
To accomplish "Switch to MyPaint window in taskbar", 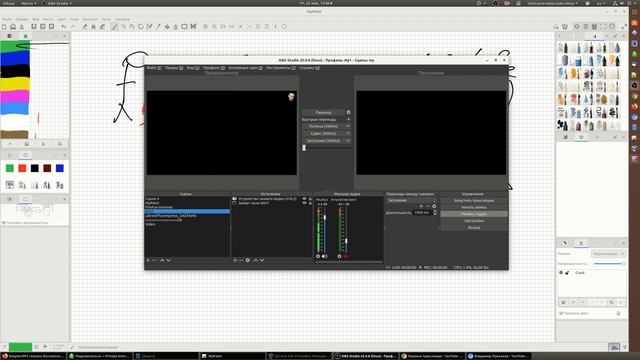I will [233, 356].
